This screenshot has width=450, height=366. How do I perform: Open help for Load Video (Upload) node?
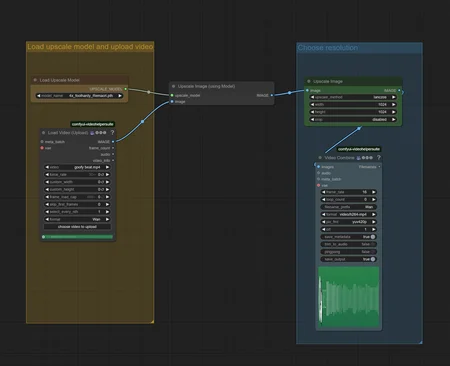(112, 133)
